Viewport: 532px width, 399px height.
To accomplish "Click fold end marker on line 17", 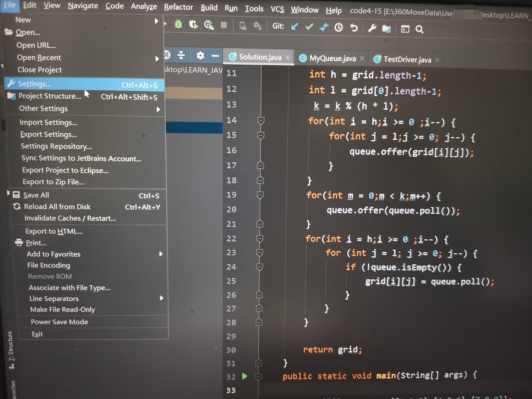I will tap(260, 165).
